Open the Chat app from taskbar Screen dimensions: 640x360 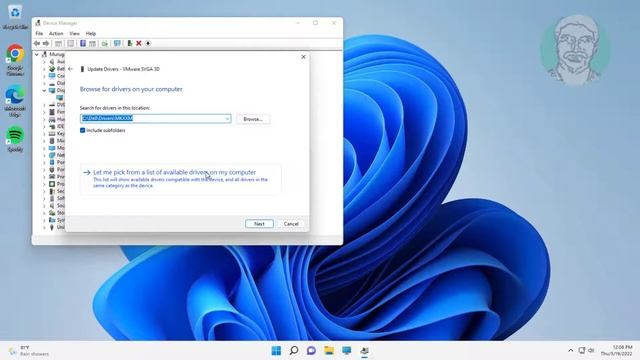pos(311,351)
